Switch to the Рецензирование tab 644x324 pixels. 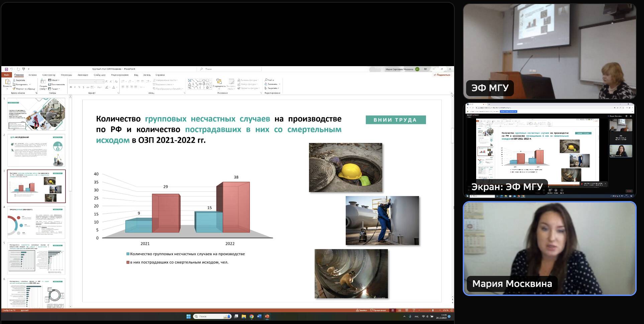pyautogui.click(x=120, y=75)
